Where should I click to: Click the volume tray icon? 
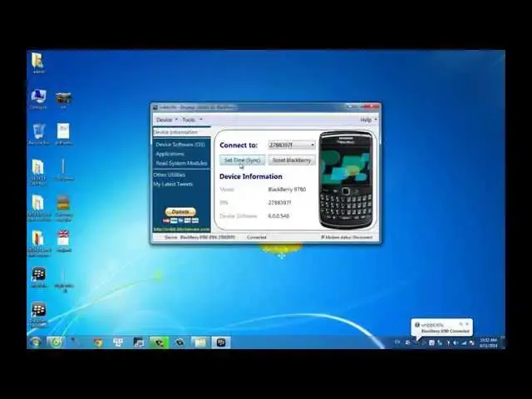(x=456, y=343)
